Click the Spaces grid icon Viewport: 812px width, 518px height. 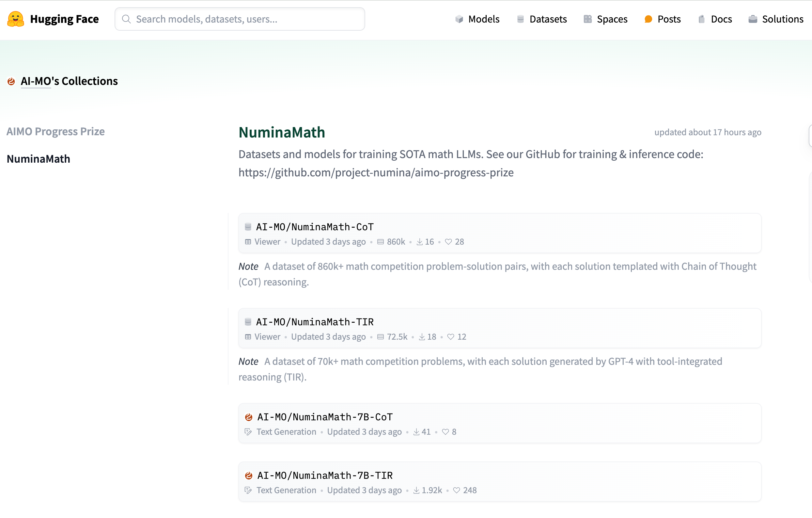(588, 19)
